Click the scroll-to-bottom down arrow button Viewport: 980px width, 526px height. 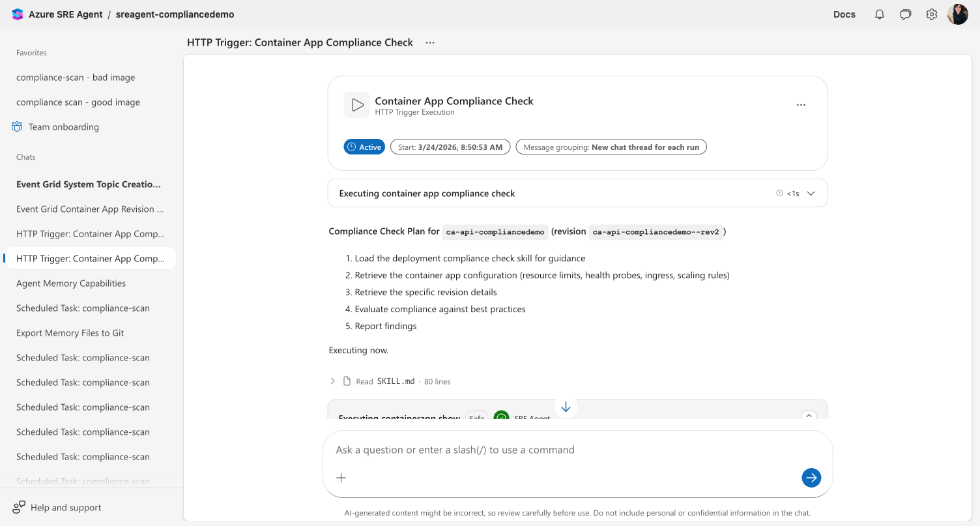566,407
